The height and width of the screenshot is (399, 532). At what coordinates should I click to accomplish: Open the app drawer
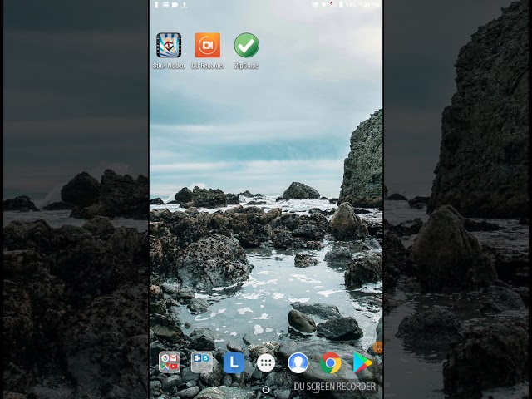tap(266, 362)
